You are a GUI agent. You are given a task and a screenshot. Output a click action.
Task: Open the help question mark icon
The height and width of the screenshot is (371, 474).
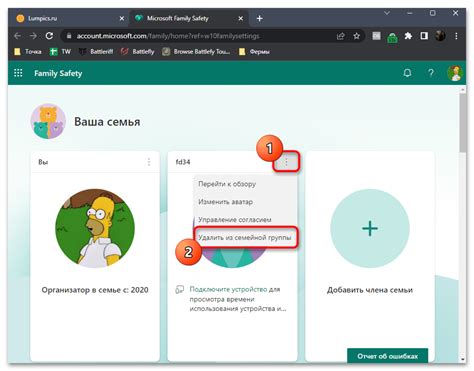431,73
